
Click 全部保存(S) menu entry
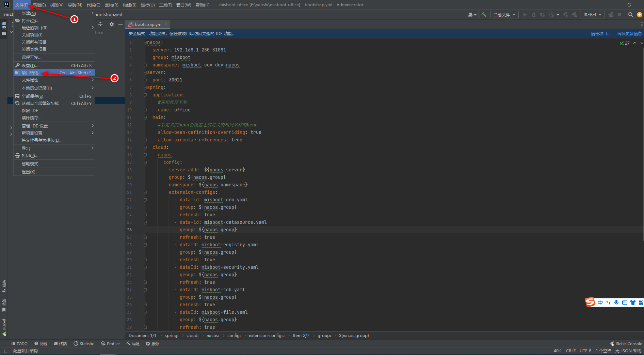[x=54, y=96]
